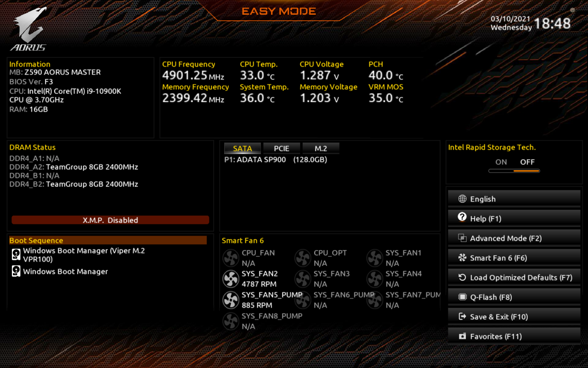Click the Viper M.2 boot drive icon
This screenshot has width=588, height=368.
point(16,254)
